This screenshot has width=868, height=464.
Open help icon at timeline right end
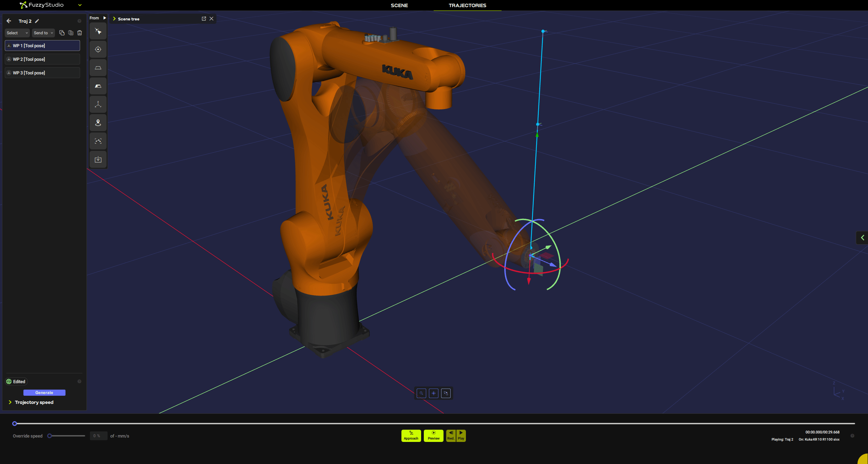852,436
